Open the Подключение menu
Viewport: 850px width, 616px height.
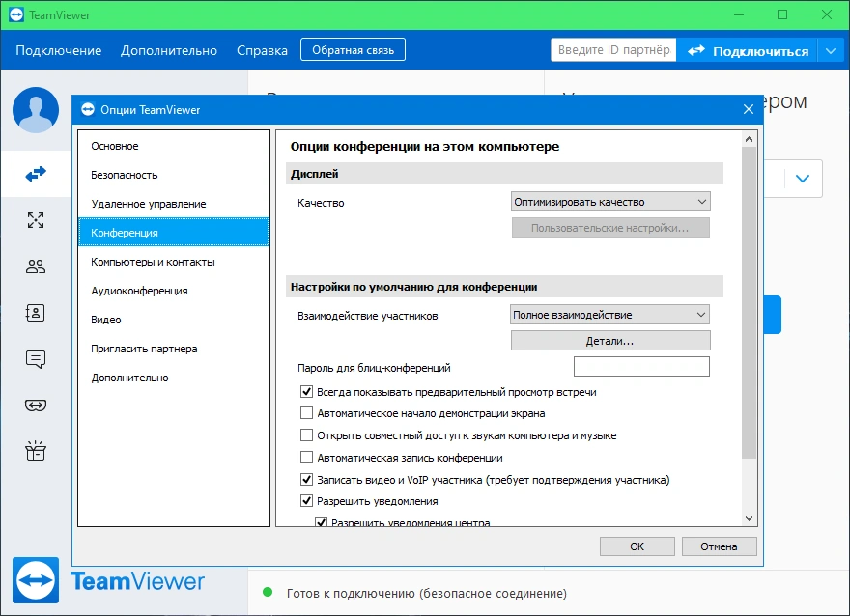[59, 50]
